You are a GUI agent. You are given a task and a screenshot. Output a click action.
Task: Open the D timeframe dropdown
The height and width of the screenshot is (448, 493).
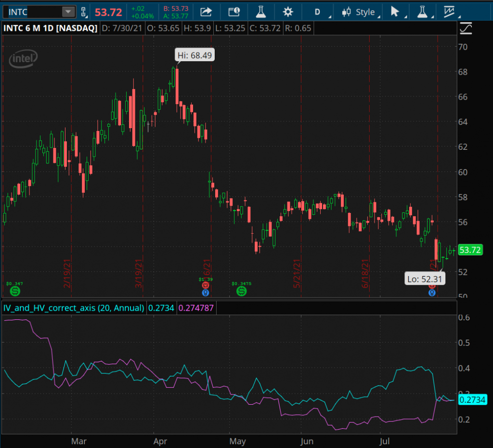pos(321,12)
